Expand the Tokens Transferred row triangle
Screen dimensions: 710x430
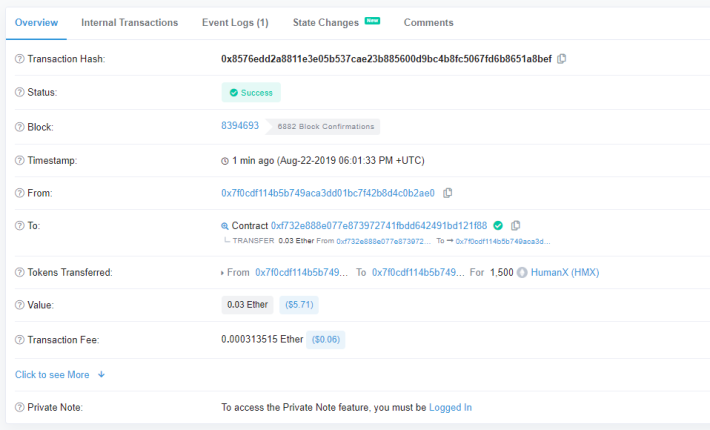(222, 273)
